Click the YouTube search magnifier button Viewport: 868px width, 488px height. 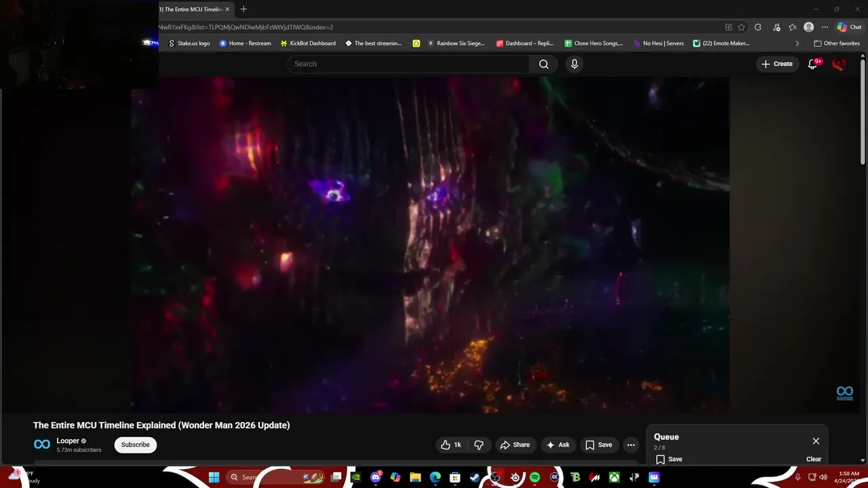544,64
